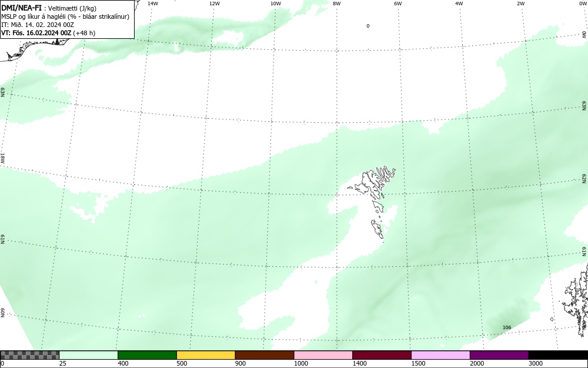The width and height of the screenshot is (588, 368).
Task: Click the 8W longitude label
Action: click(x=337, y=4)
